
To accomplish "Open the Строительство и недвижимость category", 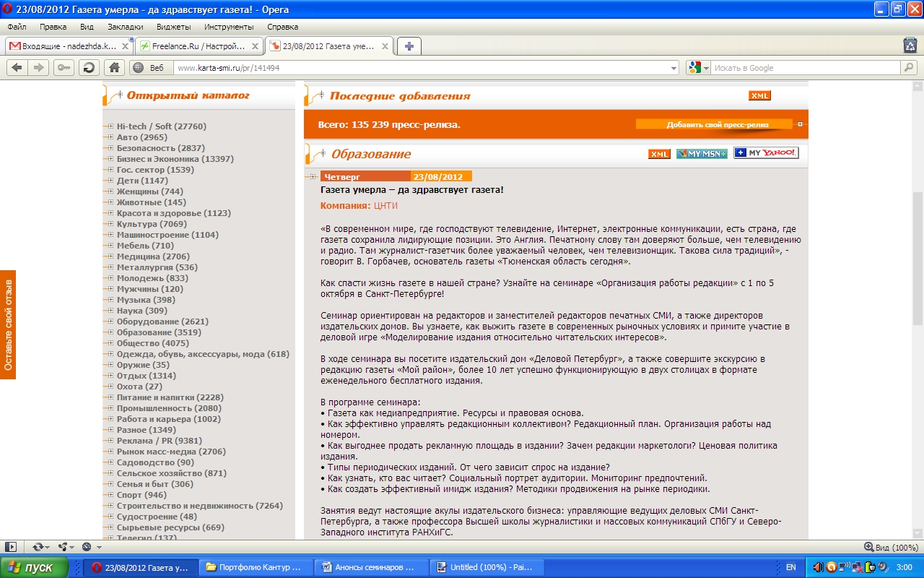I will 200,506.
